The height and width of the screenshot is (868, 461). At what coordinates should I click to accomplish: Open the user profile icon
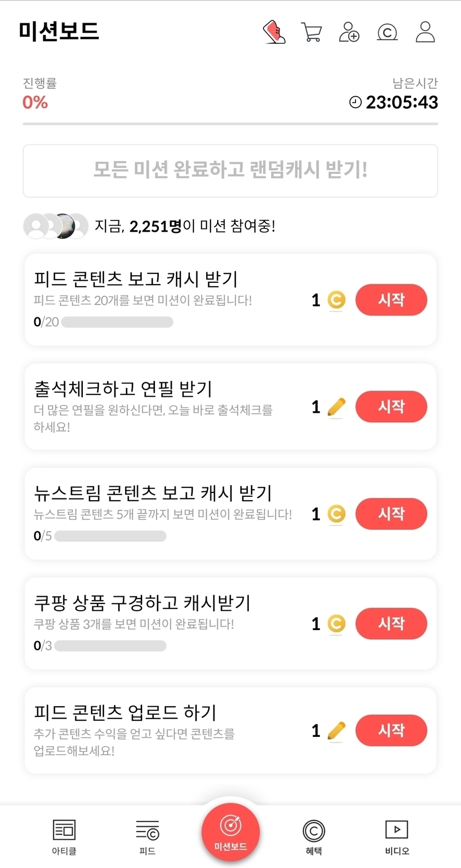pos(425,32)
